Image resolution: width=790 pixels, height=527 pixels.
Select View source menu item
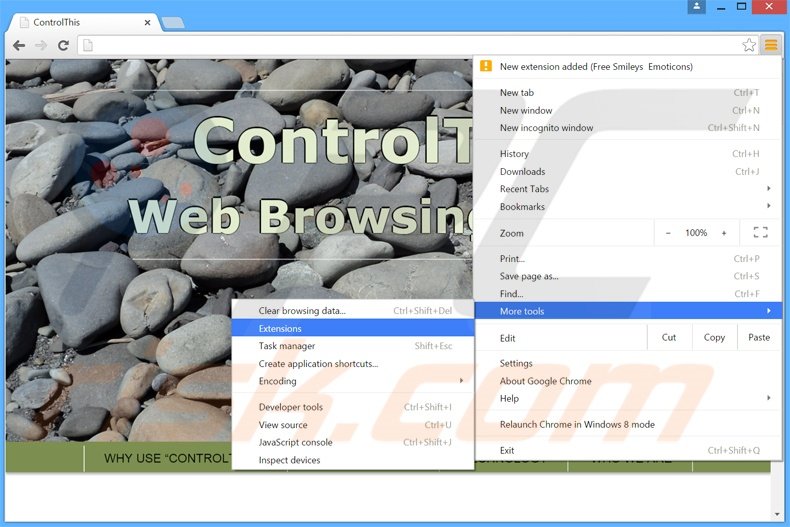pos(353,425)
